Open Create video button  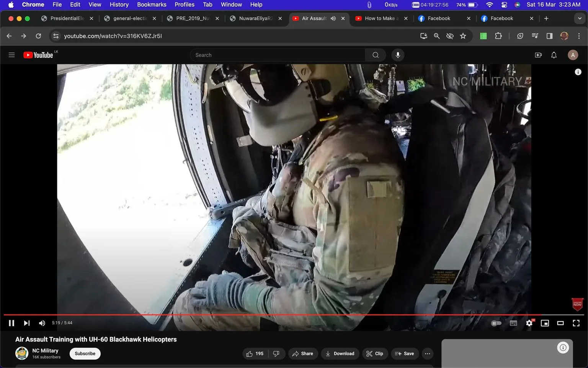538,55
